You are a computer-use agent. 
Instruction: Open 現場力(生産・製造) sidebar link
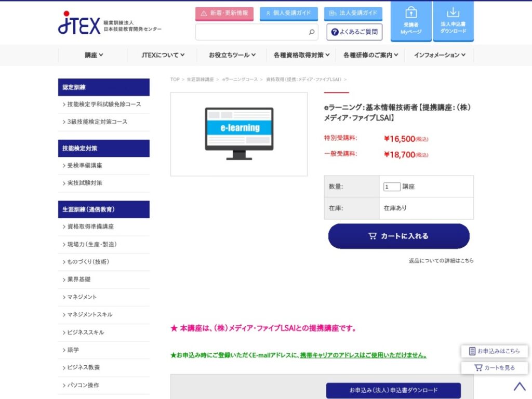104,244
